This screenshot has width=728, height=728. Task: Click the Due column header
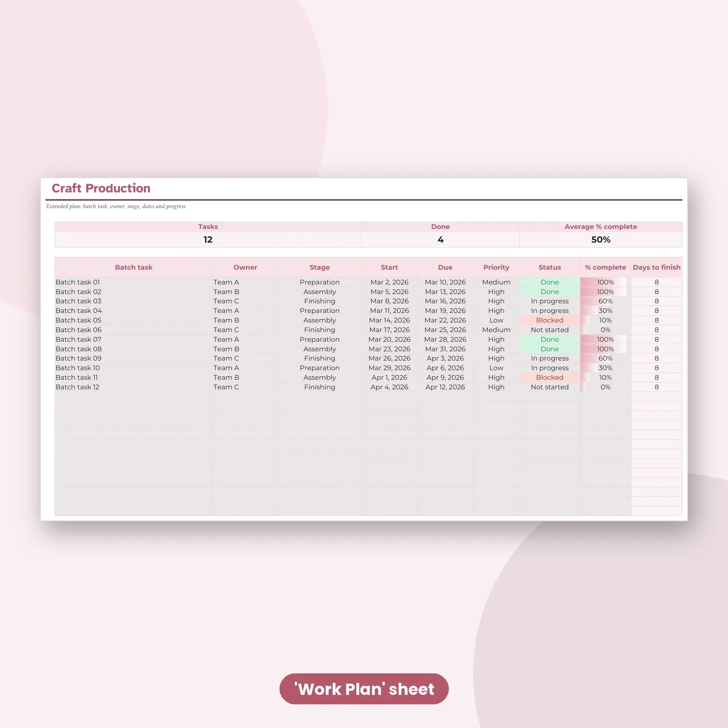click(x=445, y=267)
